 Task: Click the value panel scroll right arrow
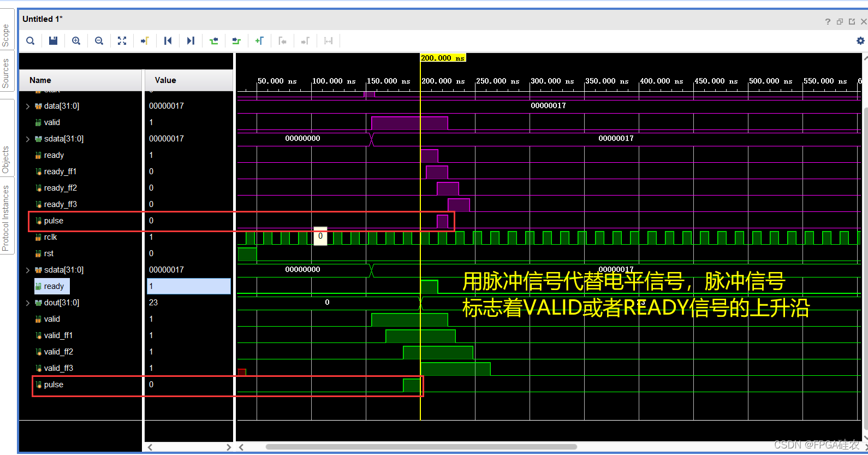(x=229, y=447)
